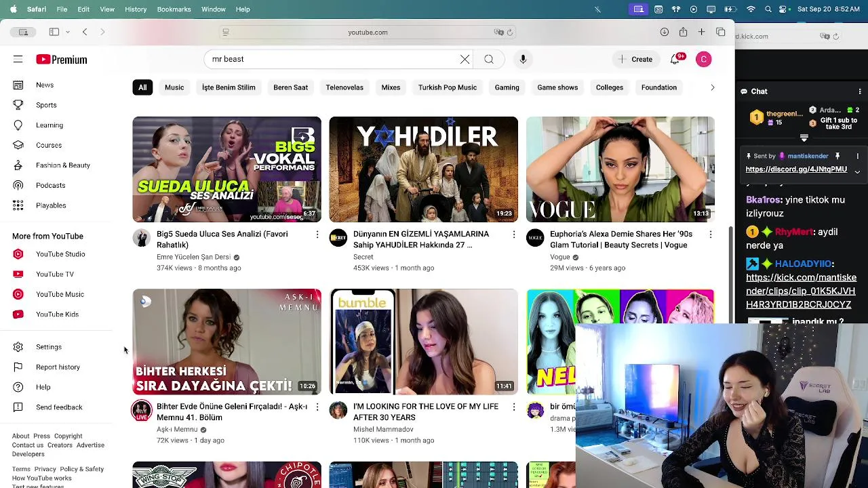Show Safari tab overview

(x=720, y=32)
